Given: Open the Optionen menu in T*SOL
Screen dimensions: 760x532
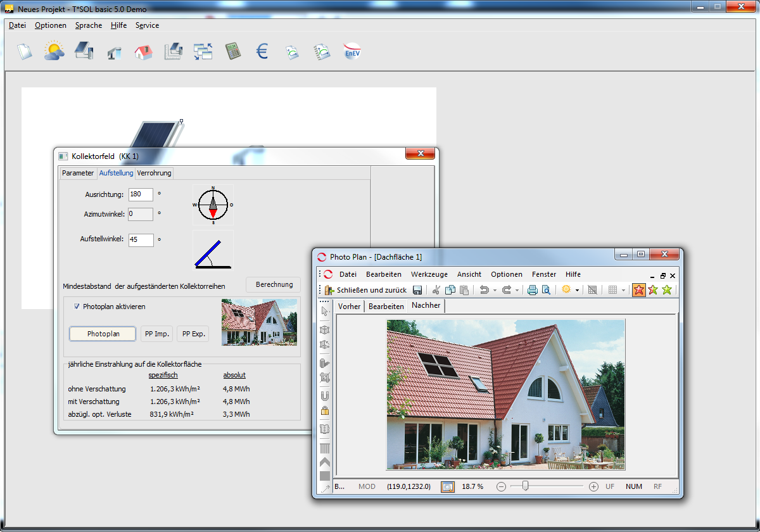Looking at the screenshot, I should tap(51, 25).
